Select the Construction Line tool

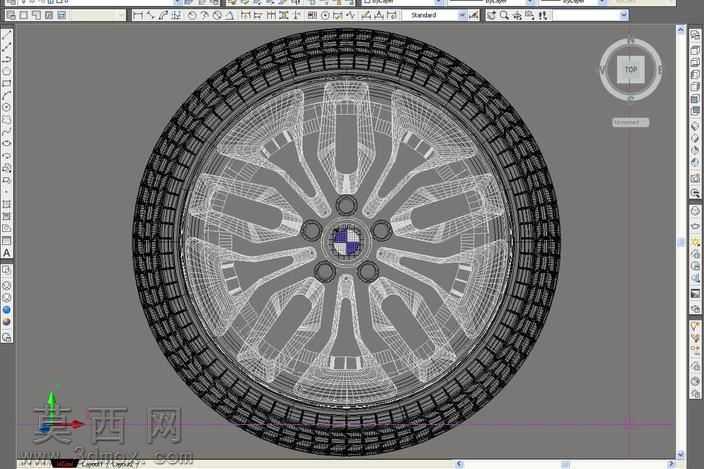pyautogui.click(x=7, y=47)
